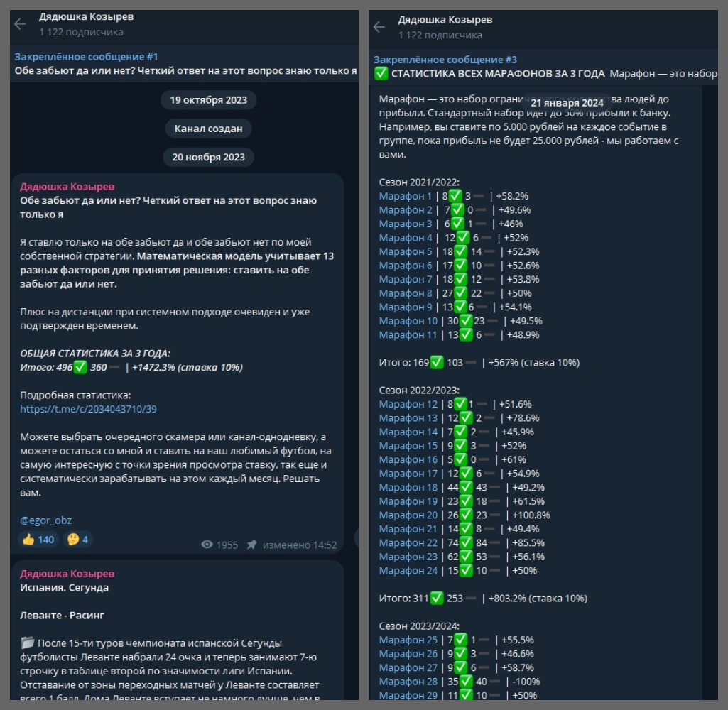
Task: Open the t.me/c/2034043710/39 statistics link
Action: [88, 409]
